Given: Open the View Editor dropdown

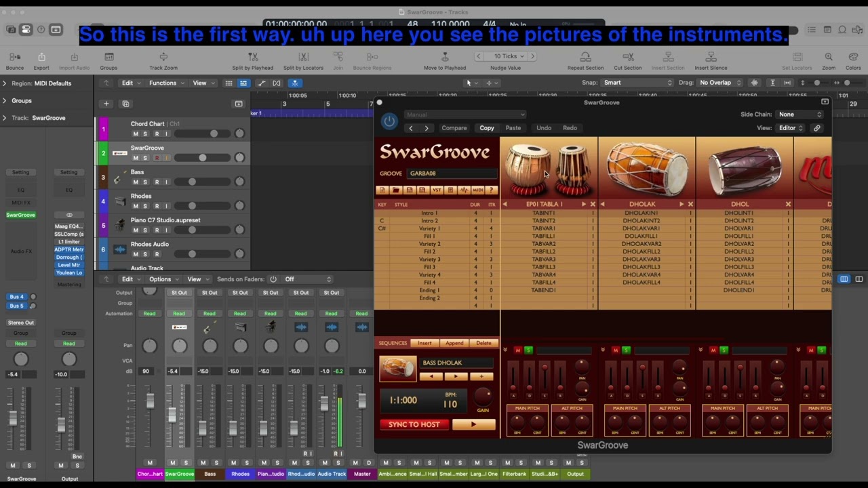Looking at the screenshot, I should 790,128.
